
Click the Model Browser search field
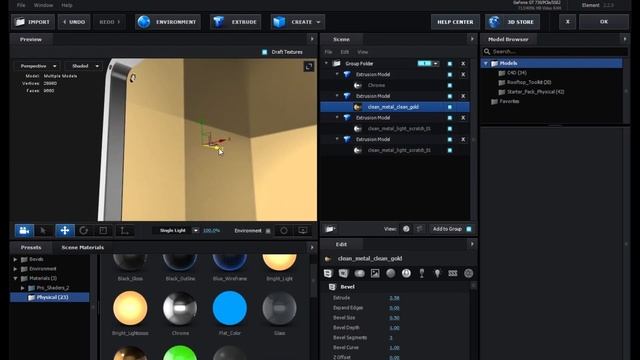(x=555, y=51)
